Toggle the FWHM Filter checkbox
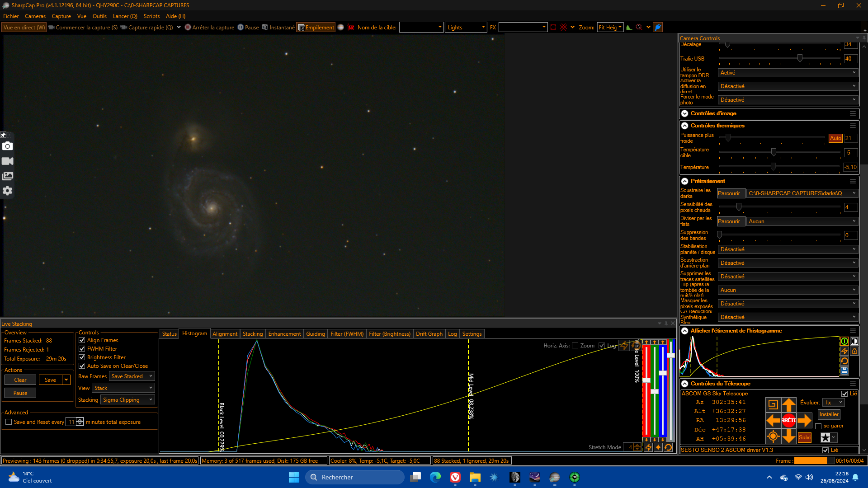868x488 pixels. 82,349
